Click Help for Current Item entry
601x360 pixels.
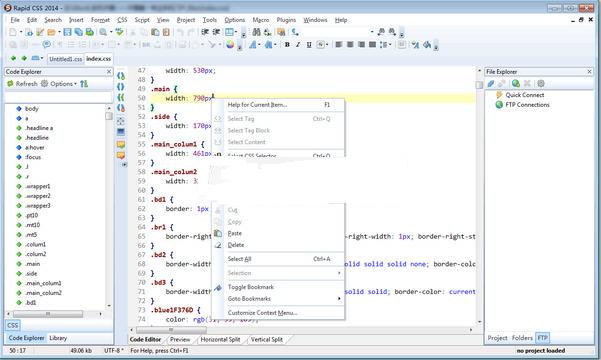point(257,105)
